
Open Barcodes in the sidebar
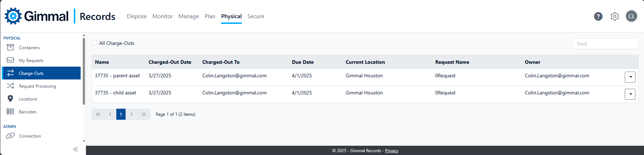pyautogui.click(x=41, y=112)
